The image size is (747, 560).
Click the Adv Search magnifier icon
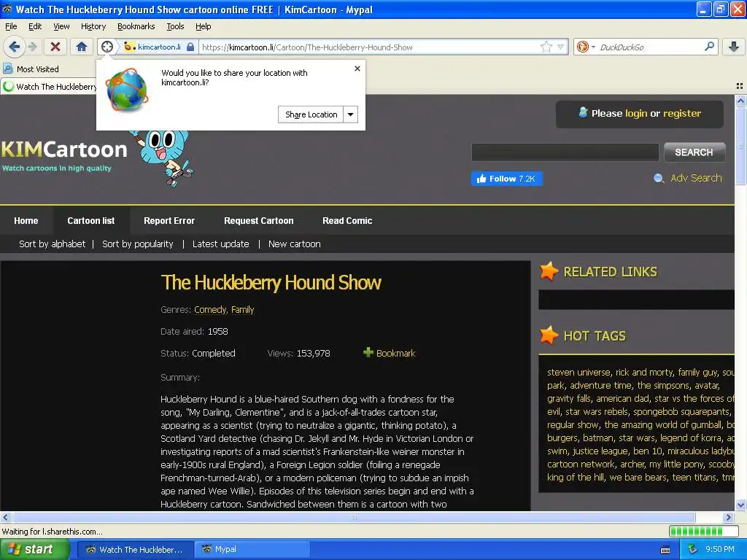[659, 179]
